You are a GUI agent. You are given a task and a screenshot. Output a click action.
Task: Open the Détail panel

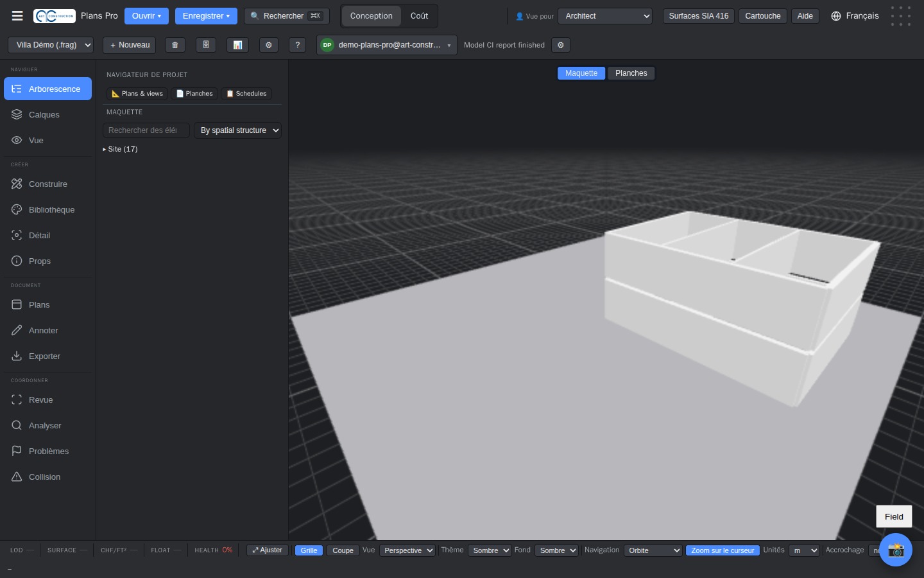pyautogui.click(x=47, y=235)
